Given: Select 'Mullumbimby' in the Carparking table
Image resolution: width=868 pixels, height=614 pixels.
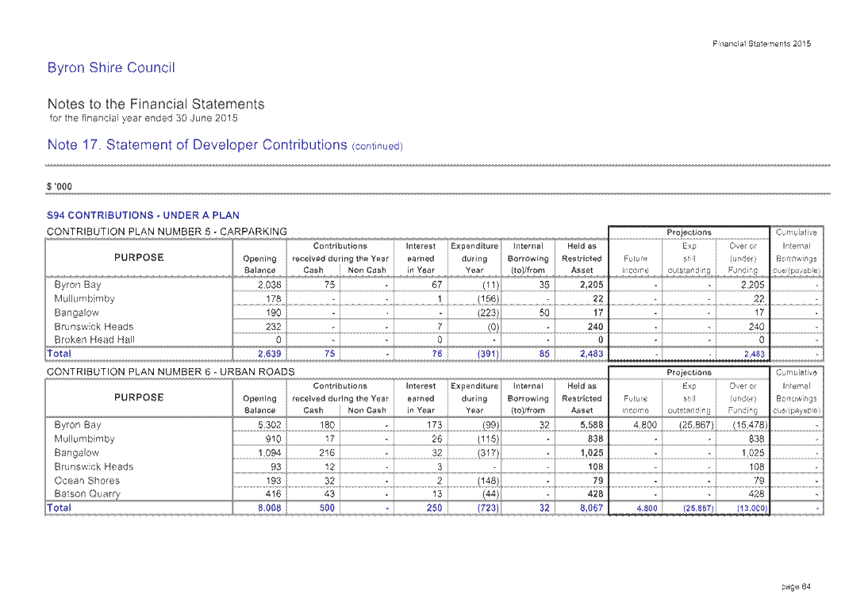Looking at the screenshot, I should pos(84,298).
